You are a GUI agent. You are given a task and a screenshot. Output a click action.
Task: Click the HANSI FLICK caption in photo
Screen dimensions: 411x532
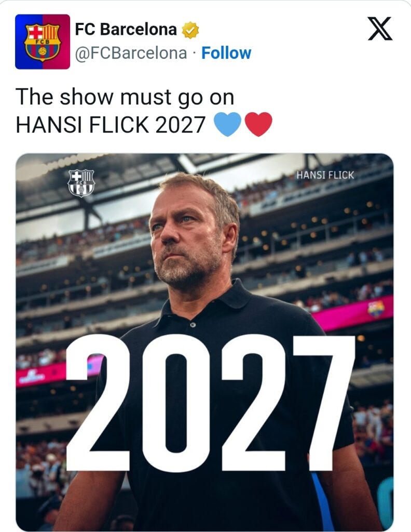(x=325, y=175)
